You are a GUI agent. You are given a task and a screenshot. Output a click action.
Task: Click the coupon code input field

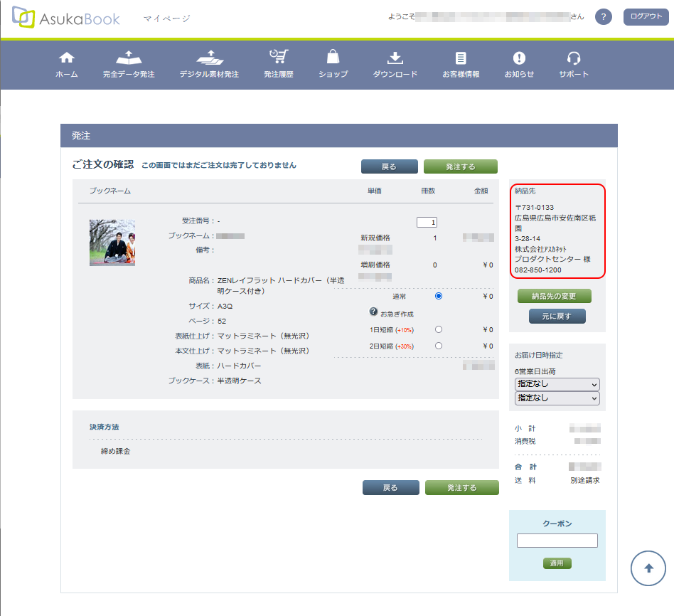(557, 541)
